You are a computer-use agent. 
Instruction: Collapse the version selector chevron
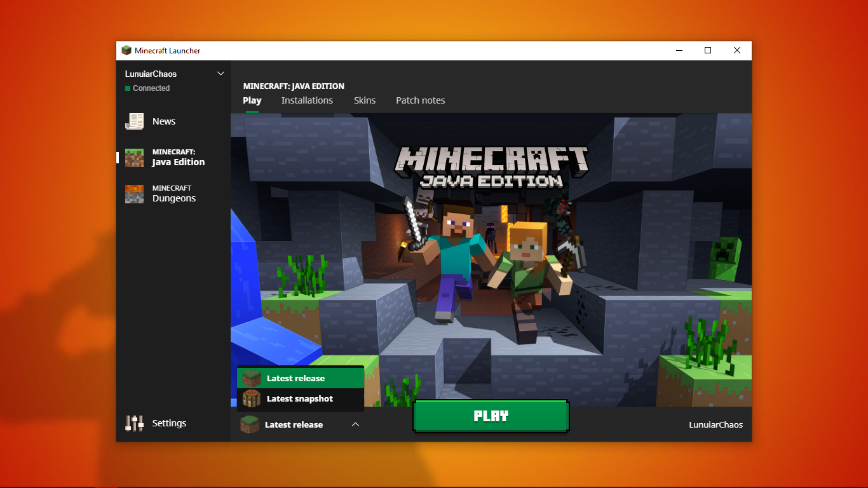coord(355,424)
